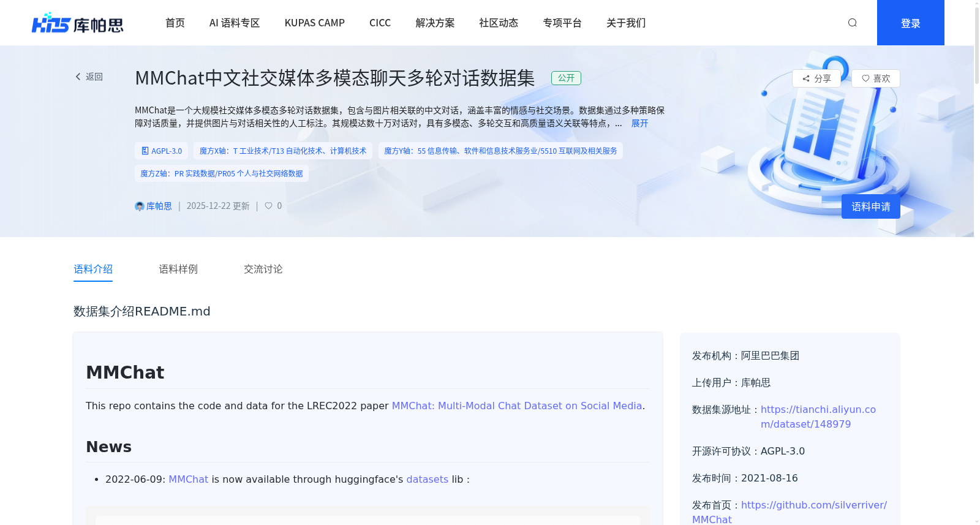
Task: Click the blue 登录 button
Action: (911, 23)
